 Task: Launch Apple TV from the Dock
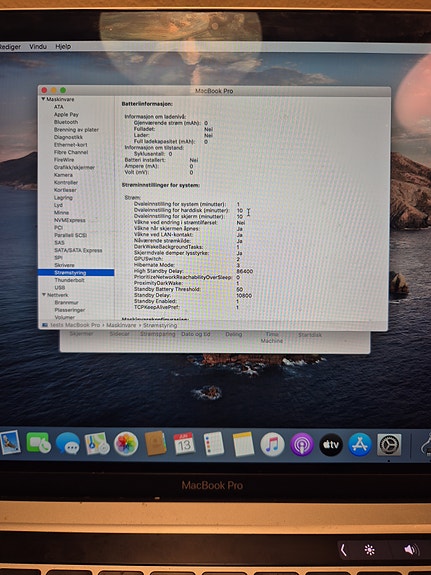pos(331,444)
